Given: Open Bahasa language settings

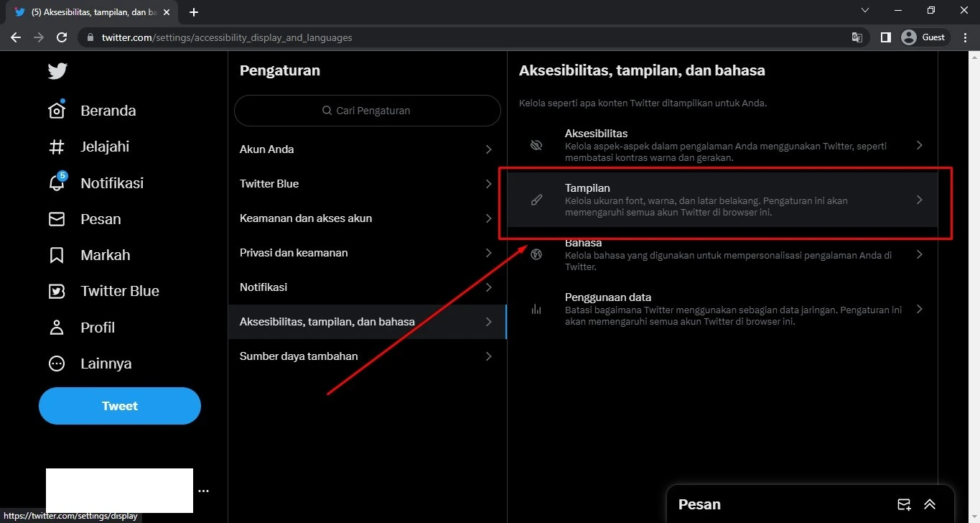Looking at the screenshot, I should coord(722,254).
